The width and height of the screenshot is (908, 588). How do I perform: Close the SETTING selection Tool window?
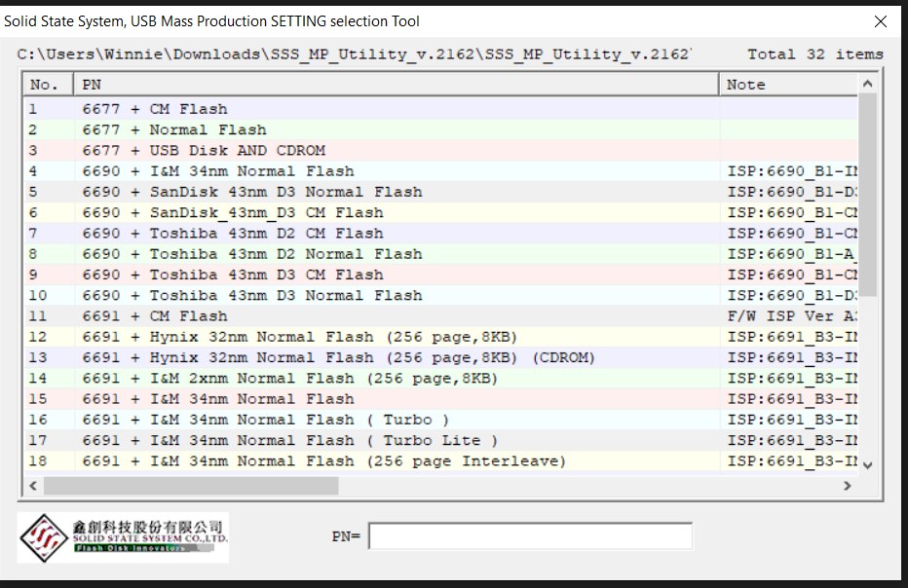tap(881, 21)
